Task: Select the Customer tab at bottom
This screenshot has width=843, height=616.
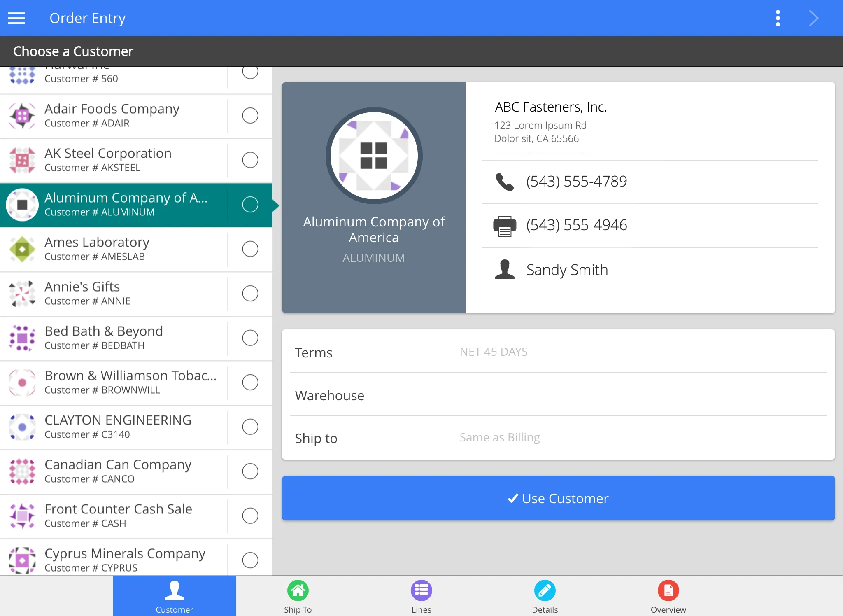Action: [x=174, y=596]
